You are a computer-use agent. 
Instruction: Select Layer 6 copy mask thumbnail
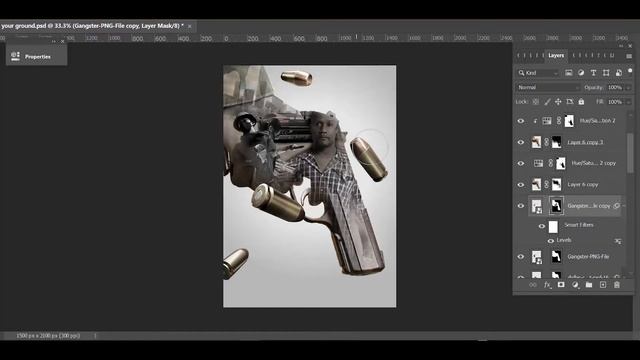point(556,184)
